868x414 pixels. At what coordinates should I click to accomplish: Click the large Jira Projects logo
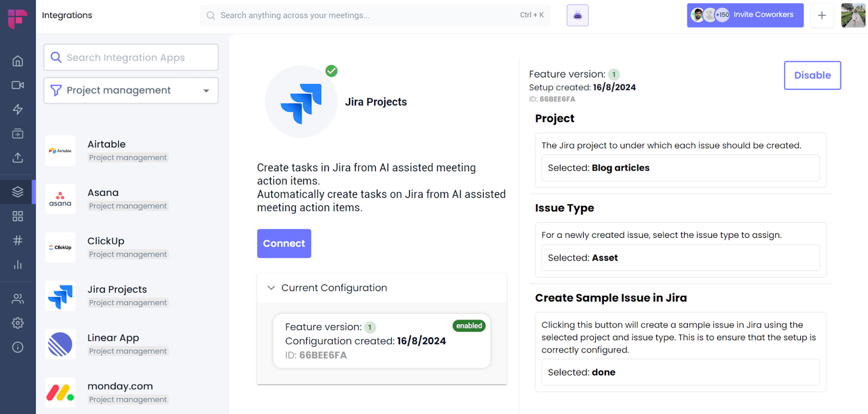301,102
